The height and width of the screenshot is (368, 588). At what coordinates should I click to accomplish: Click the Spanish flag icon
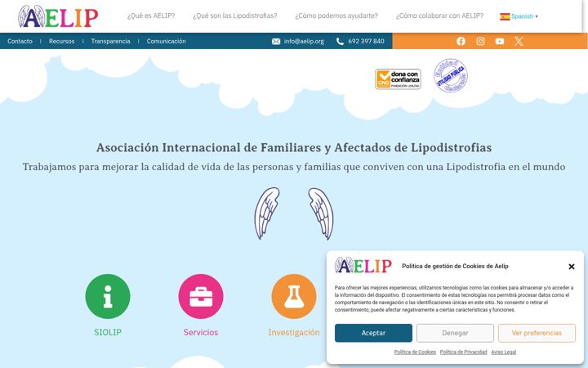(505, 16)
